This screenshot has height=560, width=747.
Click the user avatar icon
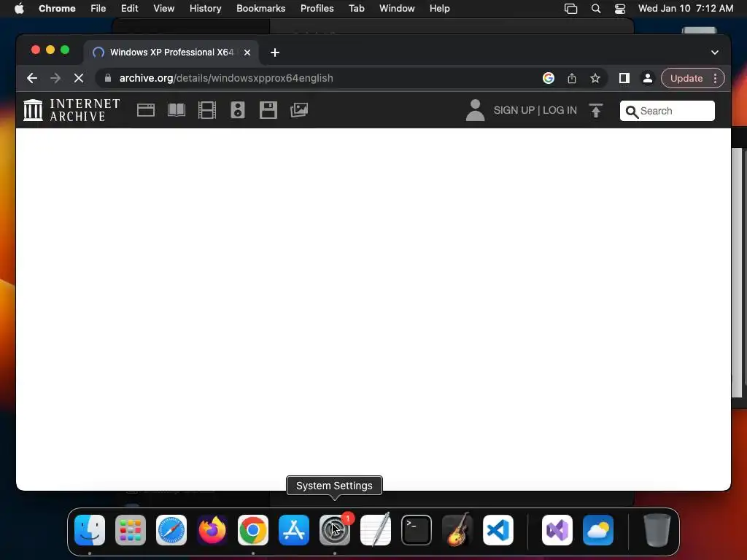pyautogui.click(x=475, y=110)
